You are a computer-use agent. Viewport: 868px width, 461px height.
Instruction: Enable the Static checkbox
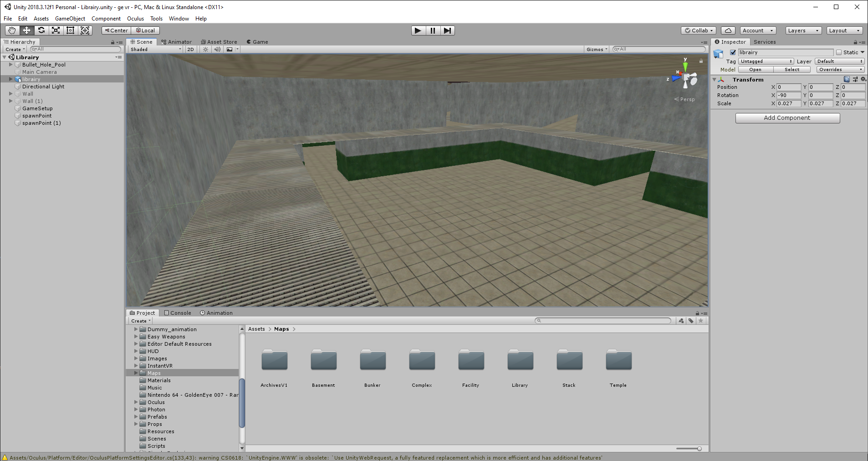839,52
